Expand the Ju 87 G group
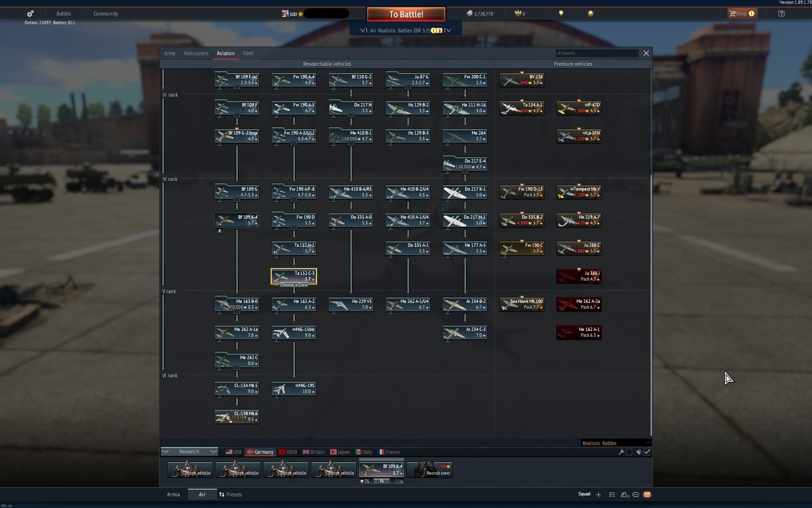Screen dimensions: 812x508 click(408, 88)
